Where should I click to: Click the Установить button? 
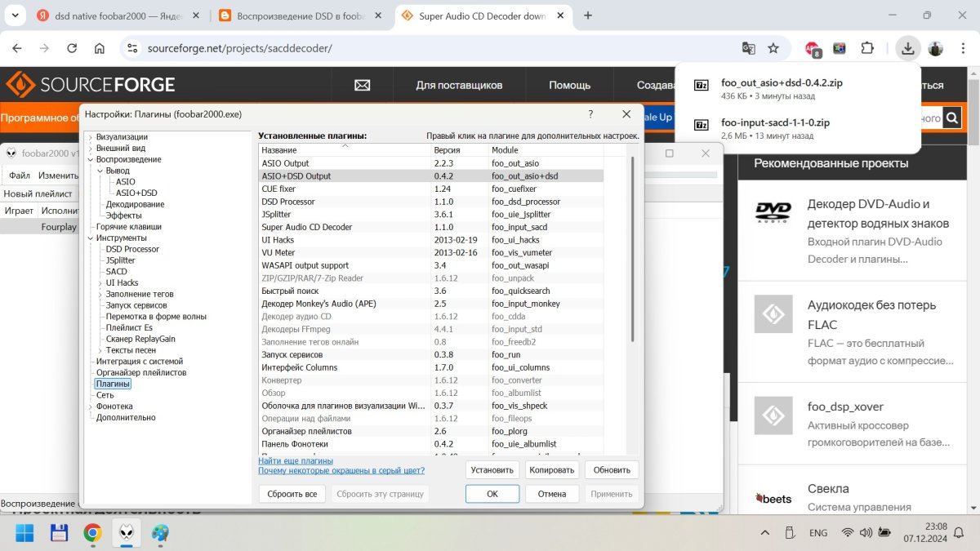pyautogui.click(x=492, y=470)
